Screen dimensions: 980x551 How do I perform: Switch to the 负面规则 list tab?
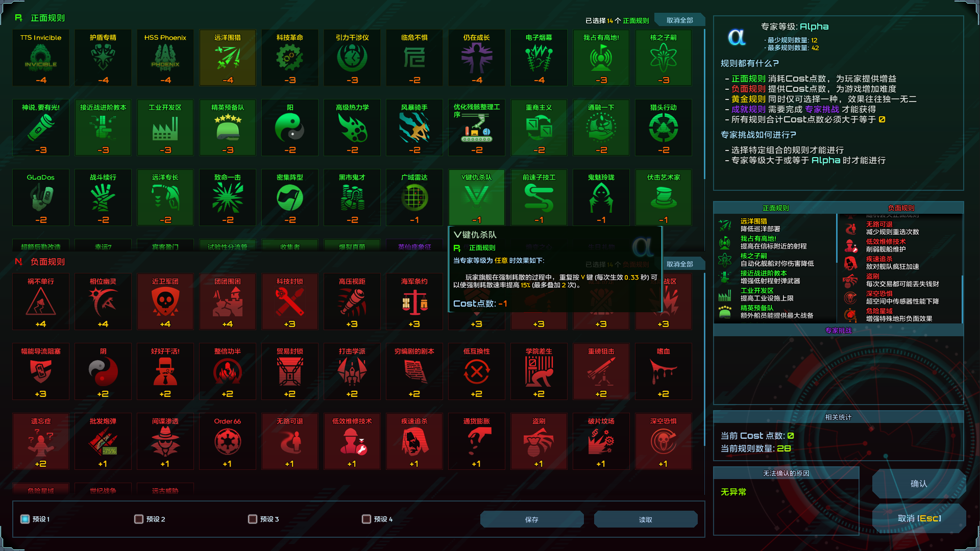[901, 208]
